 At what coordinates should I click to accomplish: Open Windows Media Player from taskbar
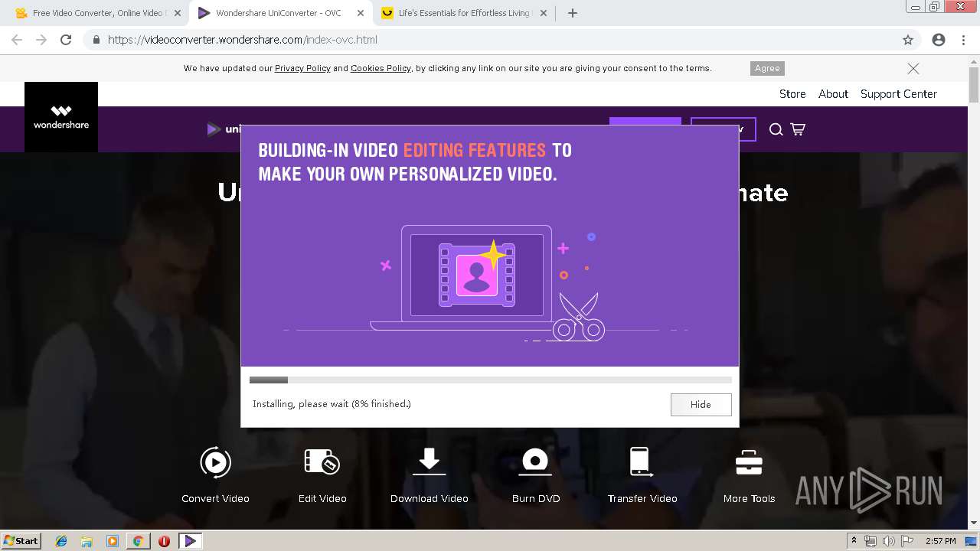[x=113, y=541]
